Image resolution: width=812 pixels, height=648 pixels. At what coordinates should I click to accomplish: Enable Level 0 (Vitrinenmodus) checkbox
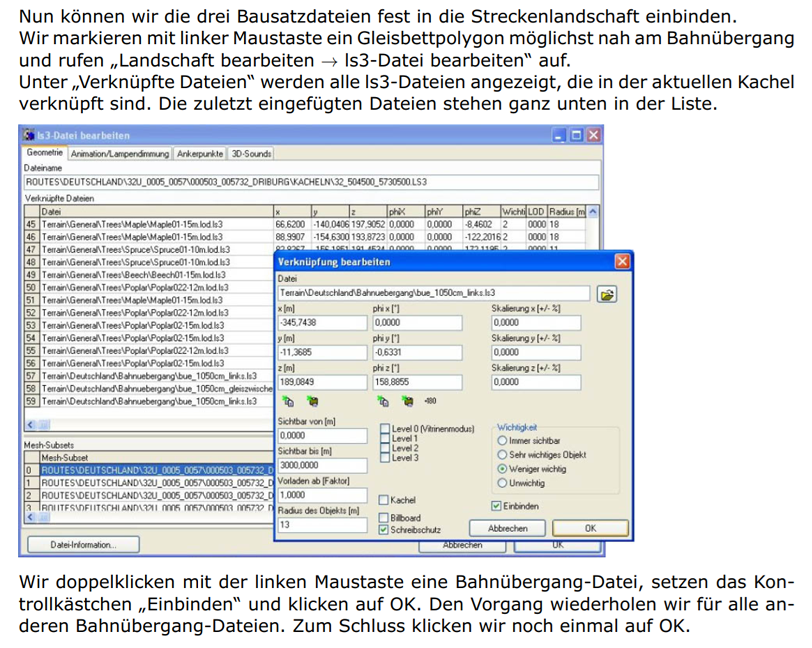tap(385, 429)
